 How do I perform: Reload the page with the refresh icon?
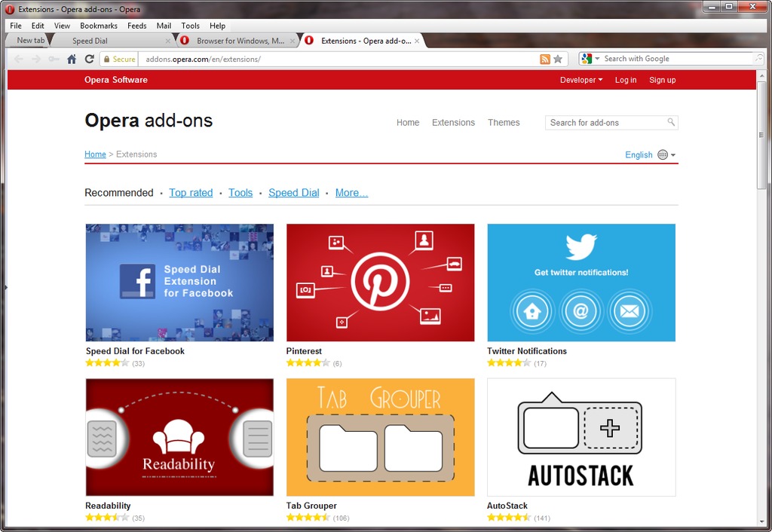(x=89, y=59)
